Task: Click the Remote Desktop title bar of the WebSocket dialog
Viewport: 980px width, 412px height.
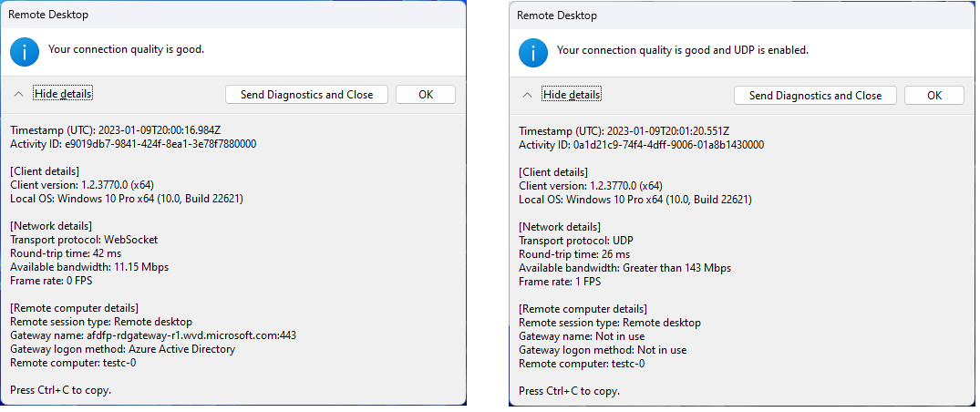Action: [x=233, y=15]
